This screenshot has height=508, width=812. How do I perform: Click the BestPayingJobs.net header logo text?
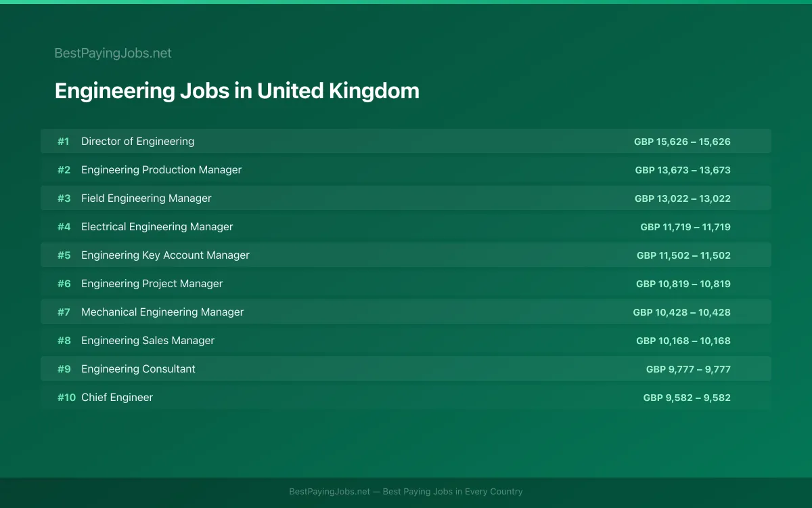click(113, 53)
